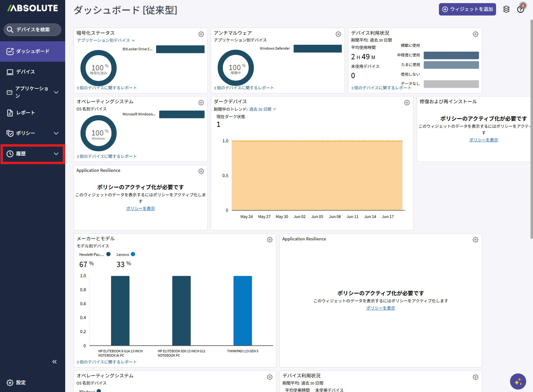The width and height of the screenshot is (533, 392).
Task: Open settings gear for メーカーとモデル widget
Action: [x=270, y=240]
